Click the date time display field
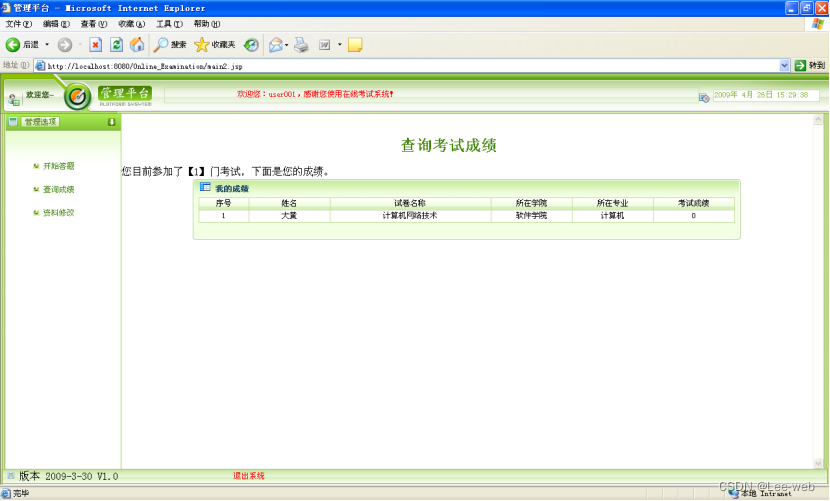Screen dimensions: 830x501 tap(766, 95)
